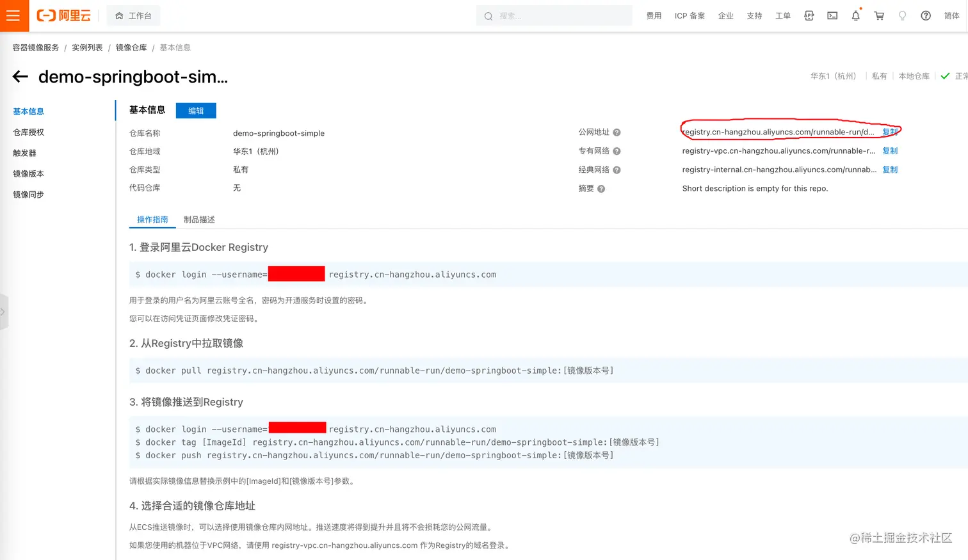Copy the registry-vpc 专有网络 address

(x=890, y=151)
